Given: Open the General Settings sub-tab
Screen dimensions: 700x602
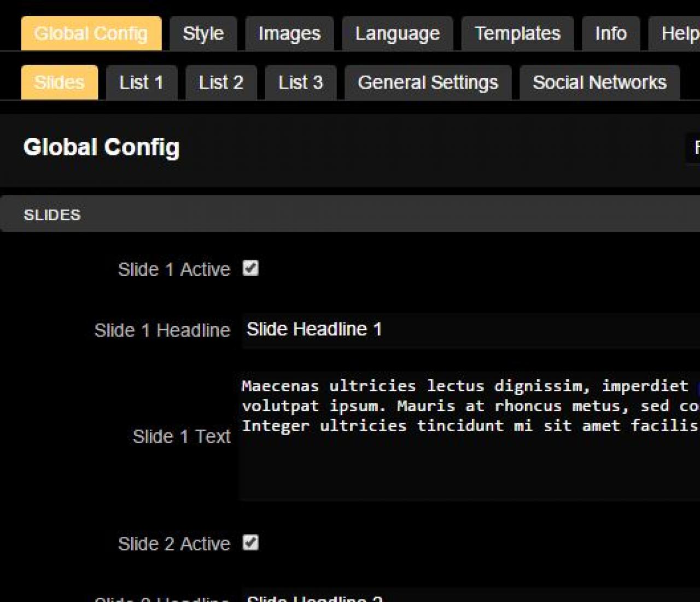Looking at the screenshot, I should (428, 83).
